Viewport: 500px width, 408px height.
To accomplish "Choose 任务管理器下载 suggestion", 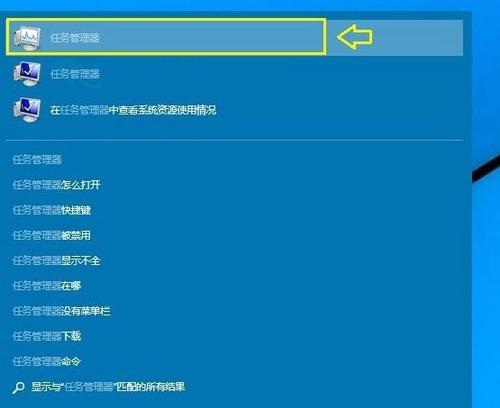I will [x=47, y=336].
